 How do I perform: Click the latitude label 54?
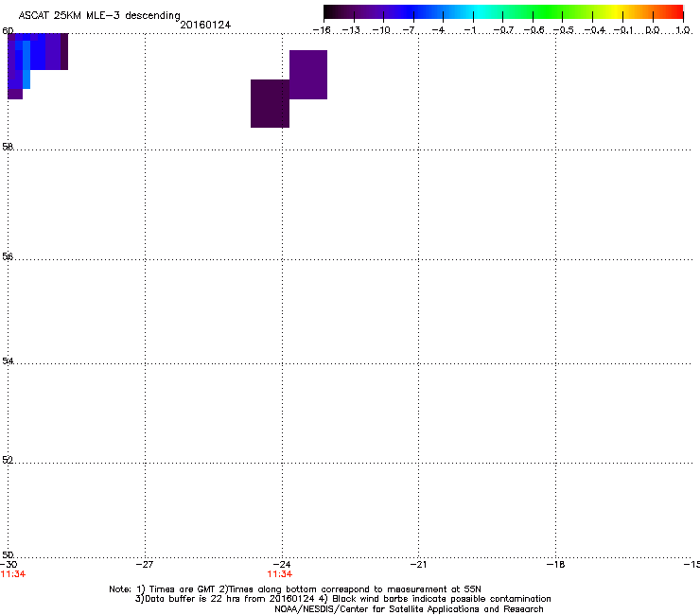[x=8, y=360]
